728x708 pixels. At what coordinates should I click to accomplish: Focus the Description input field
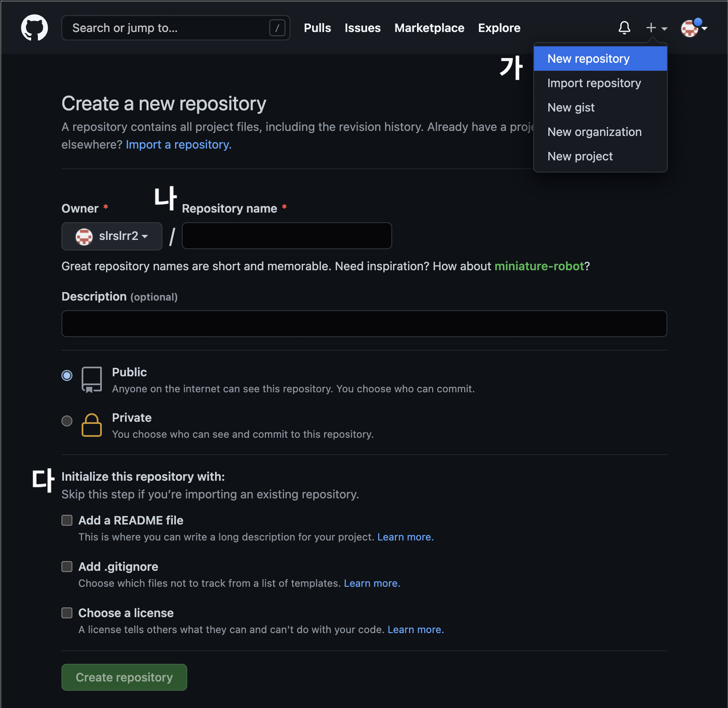coord(364,324)
